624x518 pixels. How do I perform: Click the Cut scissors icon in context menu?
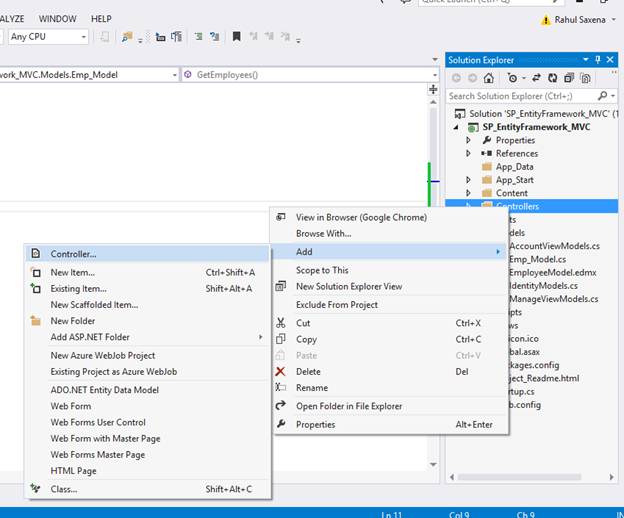[282, 323]
